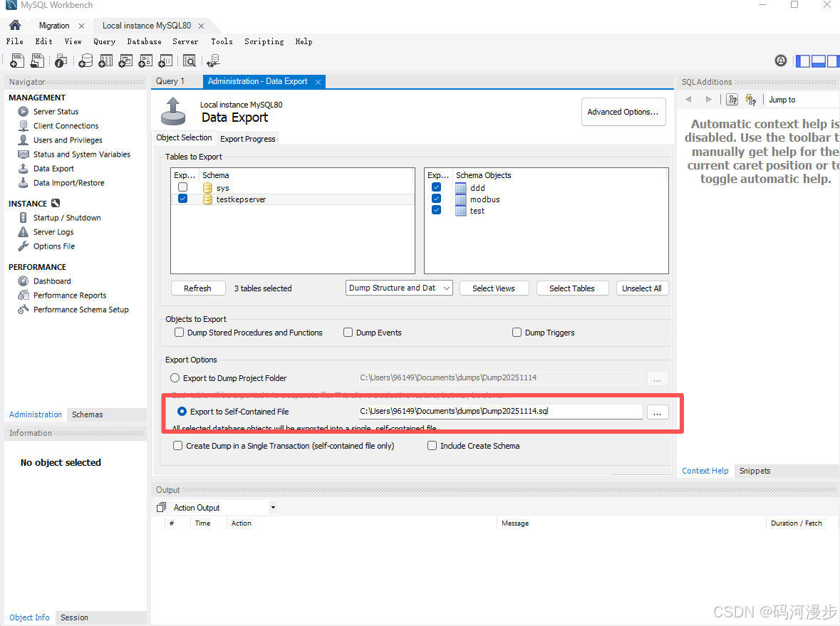The image size is (840, 626).
Task: Reconnect to DBMS toolbar icon
Action: click(213, 61)
